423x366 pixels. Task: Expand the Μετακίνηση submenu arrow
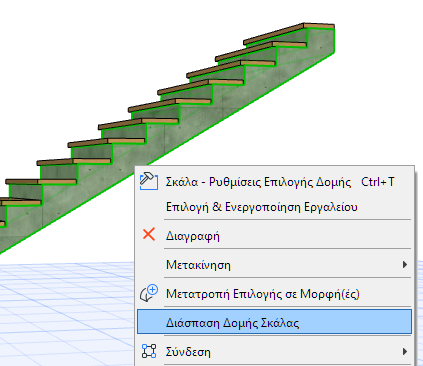tap(405, 265)
